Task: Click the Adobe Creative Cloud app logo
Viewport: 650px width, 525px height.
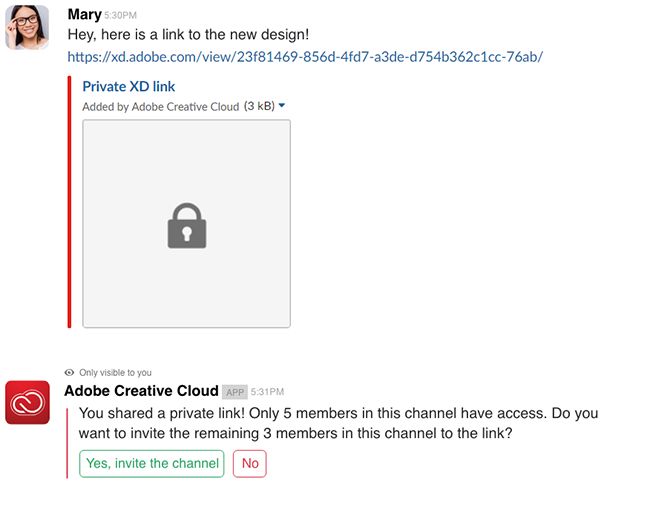Action: point(27,402)
